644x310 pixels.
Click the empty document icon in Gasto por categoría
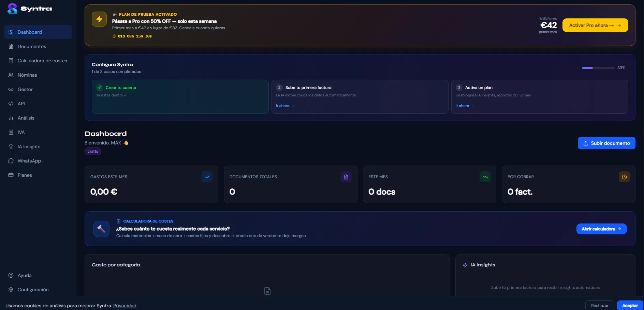[267, 291]
